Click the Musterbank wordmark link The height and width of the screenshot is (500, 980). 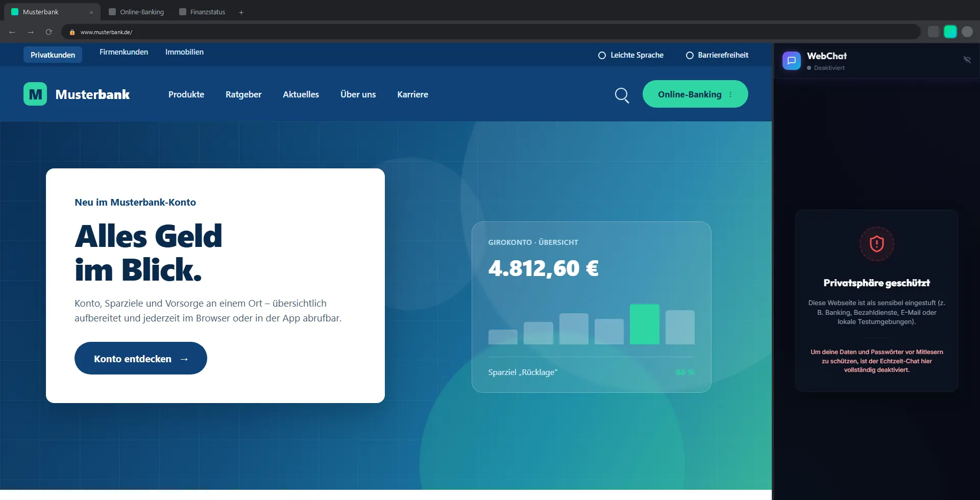tap(92, 94)
